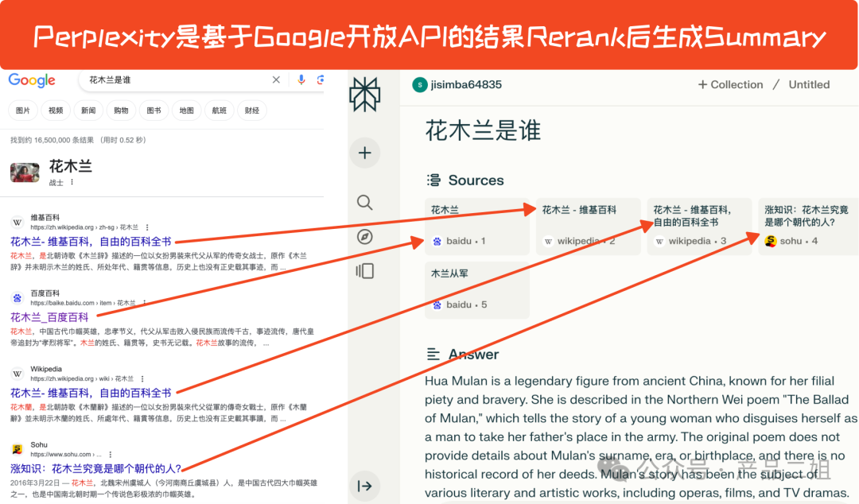This screenshot has height=504, width=859.
Task: Click the 维基百科 favicon of first result
Action: click(x=17, y=223)
